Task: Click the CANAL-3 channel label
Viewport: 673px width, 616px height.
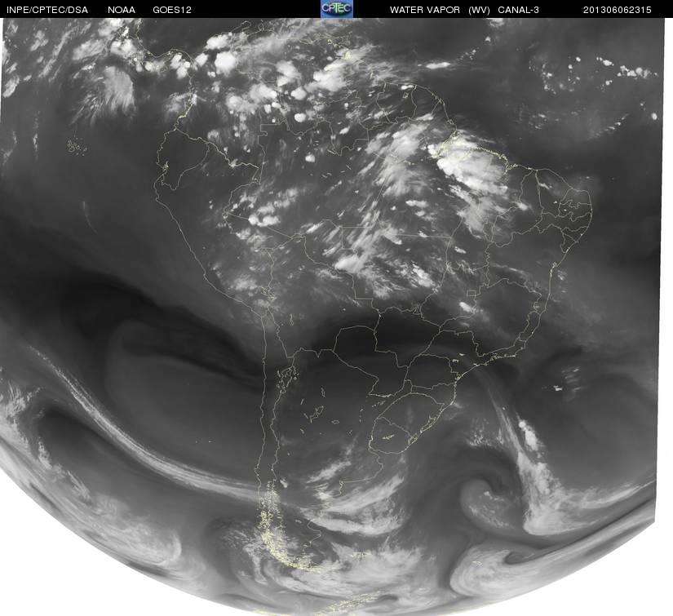Action: pyautogui.click(x=519, y=10)
